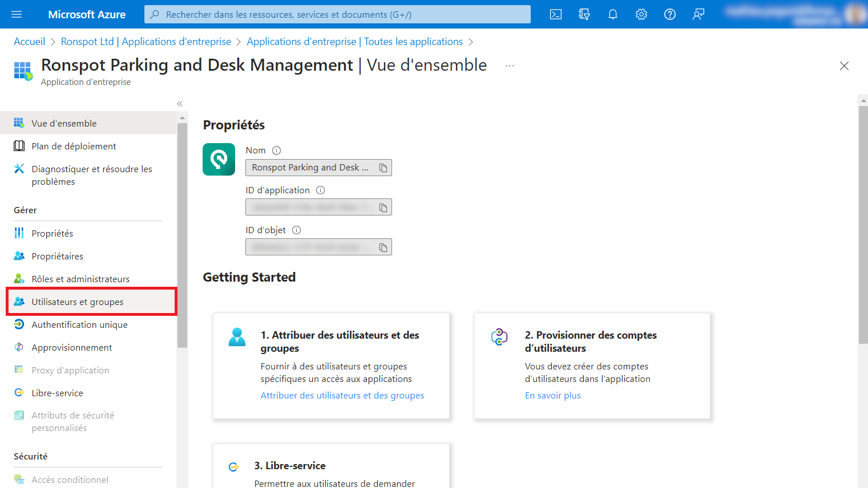Select Accès conditionnel under Sécurité
This screenshot has width=868, height=488.
click(x=71, y=479)
